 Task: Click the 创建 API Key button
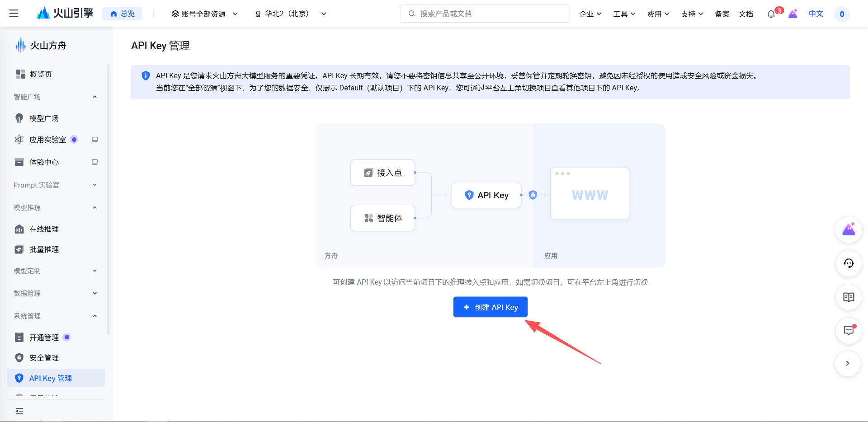coord(491,307)
